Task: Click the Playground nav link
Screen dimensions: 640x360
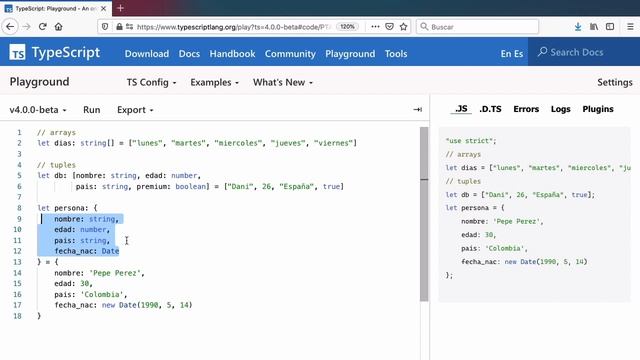Action: [350, 54]
